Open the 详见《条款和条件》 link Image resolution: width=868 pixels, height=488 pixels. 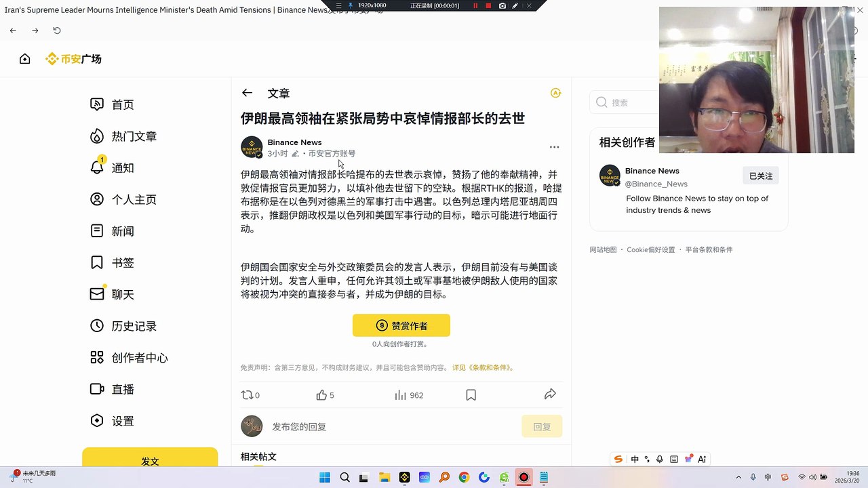[484, 368]
